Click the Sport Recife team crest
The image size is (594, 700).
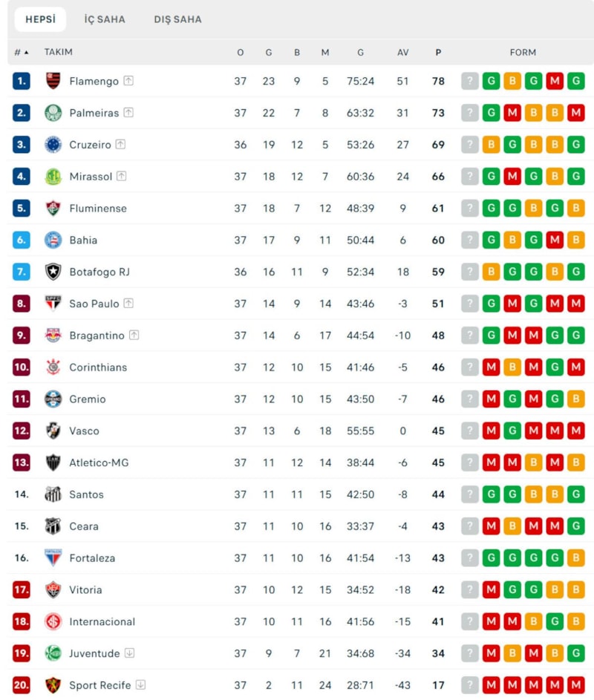(53, 685)
